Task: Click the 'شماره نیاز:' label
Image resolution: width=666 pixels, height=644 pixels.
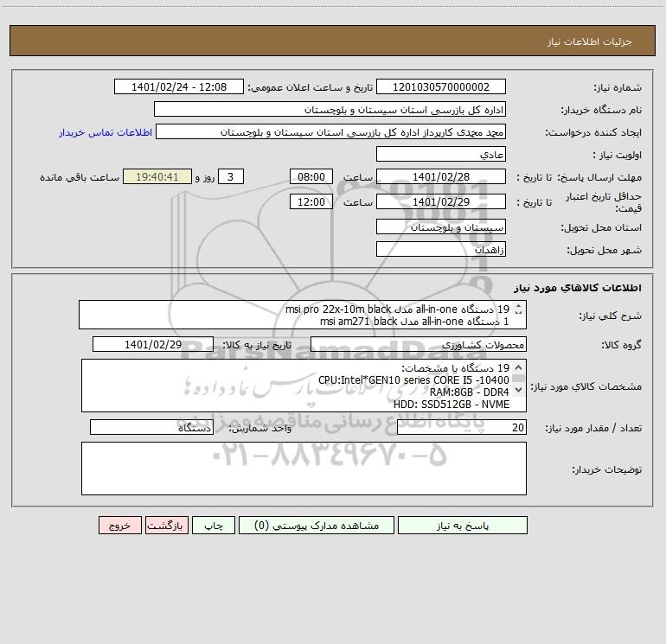Action: click(618, 87)
